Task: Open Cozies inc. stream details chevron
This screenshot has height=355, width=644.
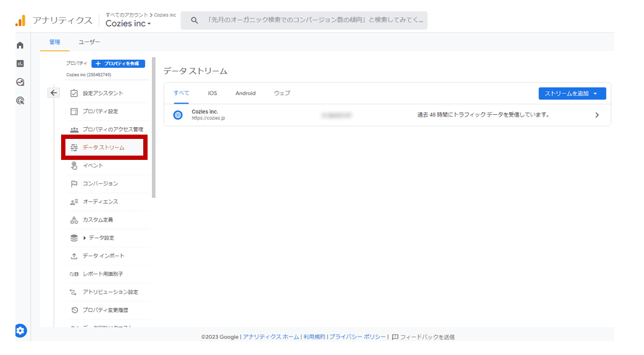Action: (597, 115)
